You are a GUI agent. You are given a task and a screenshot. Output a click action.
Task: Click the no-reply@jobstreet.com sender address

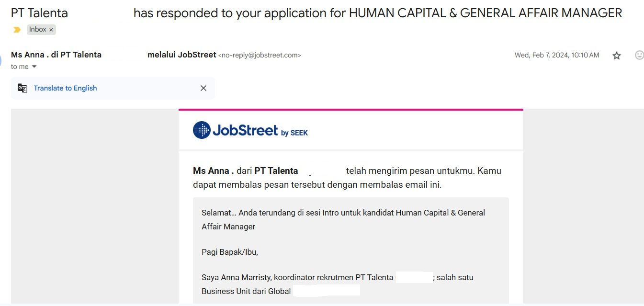260,55
